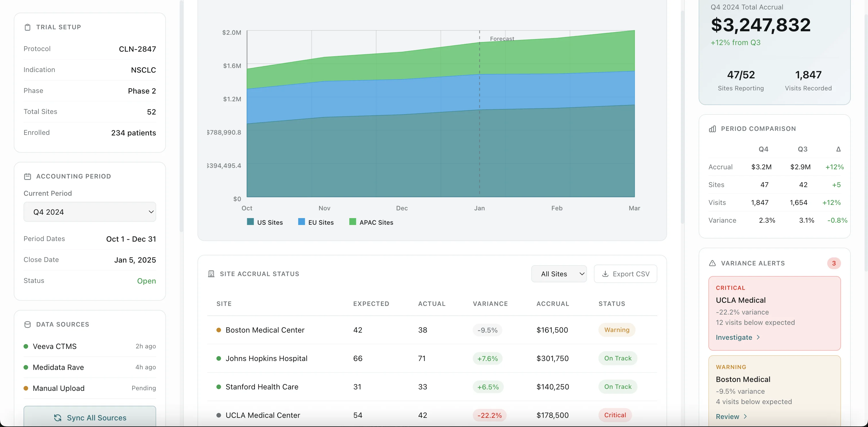The image size is (868, 427).
Task: Click the download icon on Export CSV
Action: [x=606, y=274]
